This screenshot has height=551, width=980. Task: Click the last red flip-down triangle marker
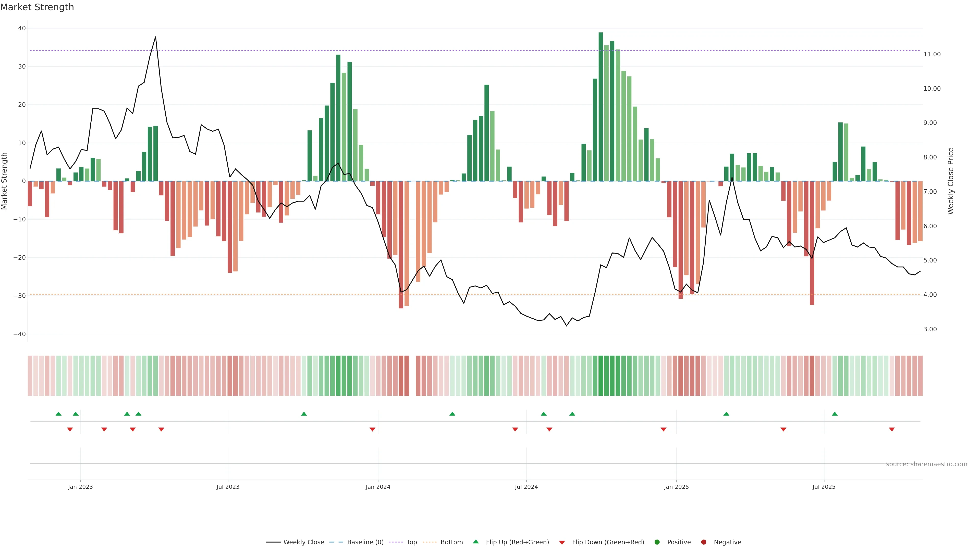pyautogui.click(x=891, y=429)
